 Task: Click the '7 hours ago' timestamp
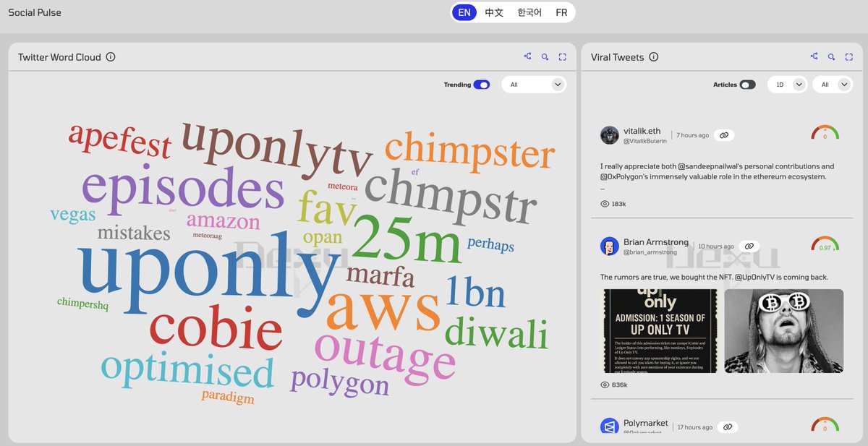click(692, 135)
